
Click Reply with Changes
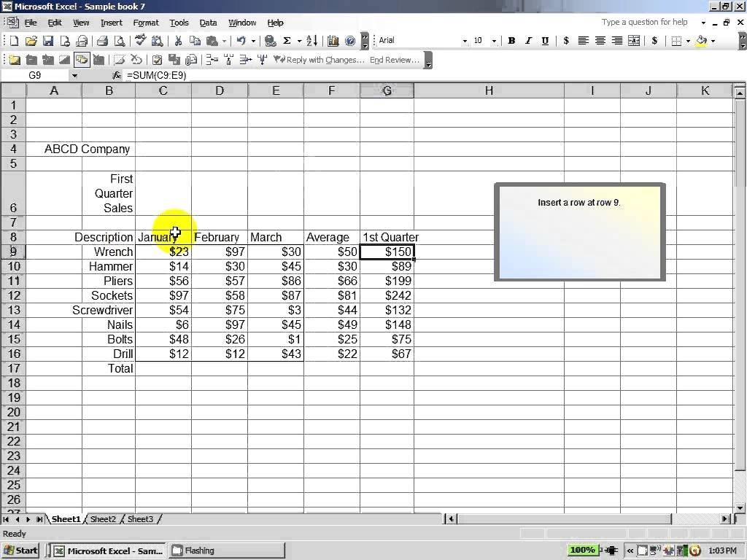coord(321,60)
